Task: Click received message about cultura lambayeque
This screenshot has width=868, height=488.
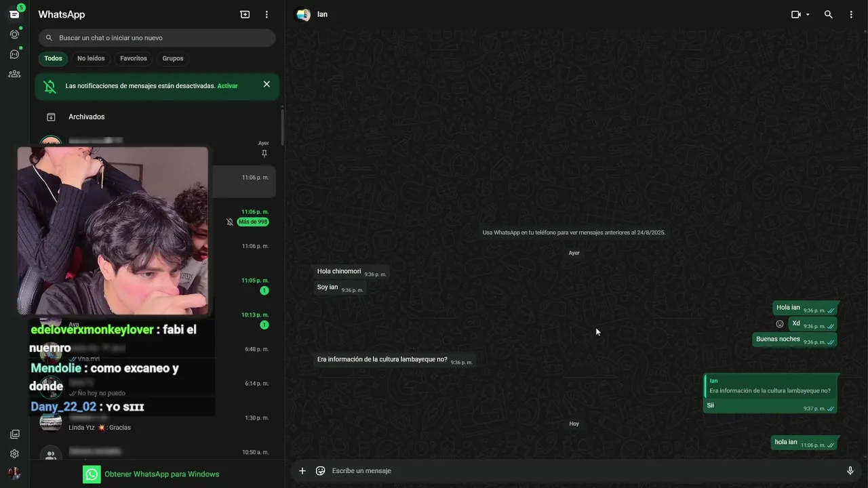Action: coord(394,360)
